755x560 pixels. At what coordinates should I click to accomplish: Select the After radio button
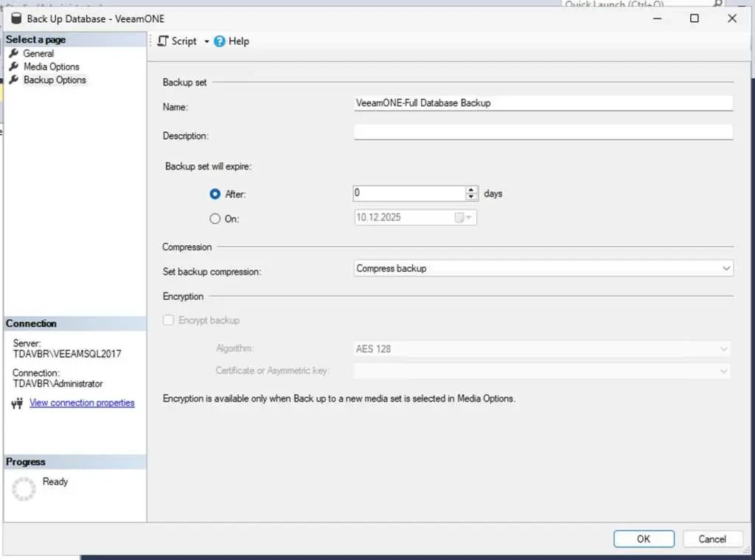click(215, 194)
